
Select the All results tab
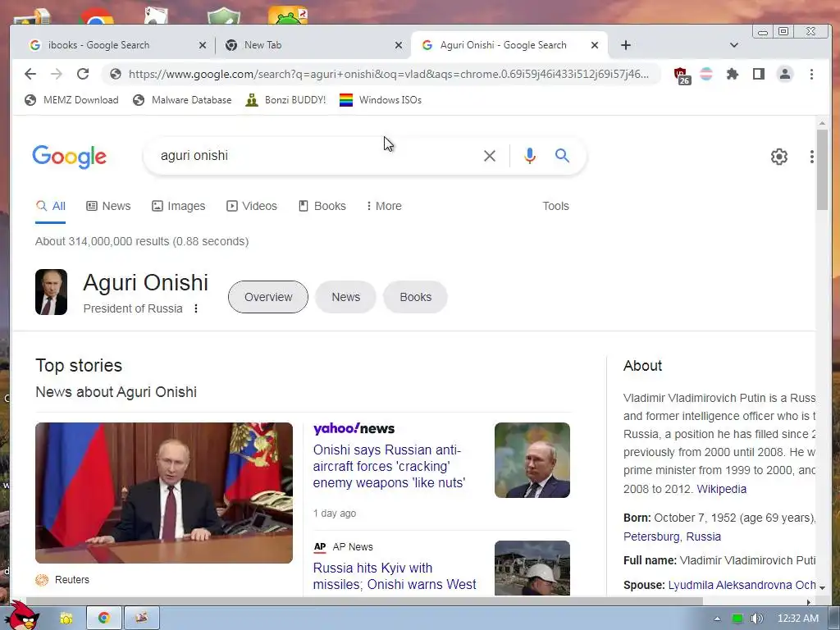click(50, 206)
